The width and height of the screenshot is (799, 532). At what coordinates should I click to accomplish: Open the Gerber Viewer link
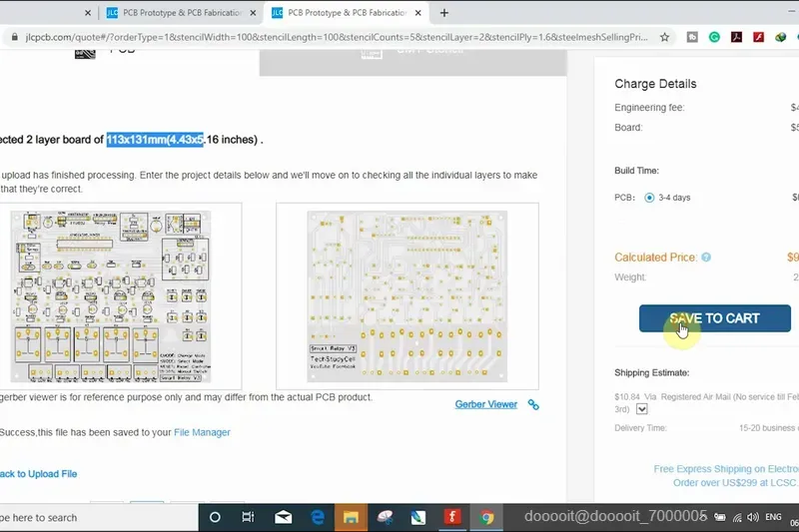pyautogui.click(x=486, y=404)
